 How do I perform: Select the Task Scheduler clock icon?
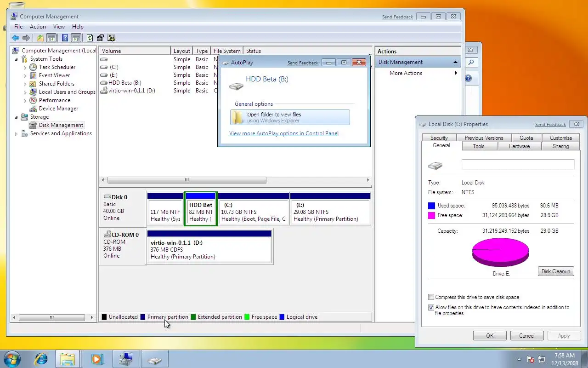point(33,67)
